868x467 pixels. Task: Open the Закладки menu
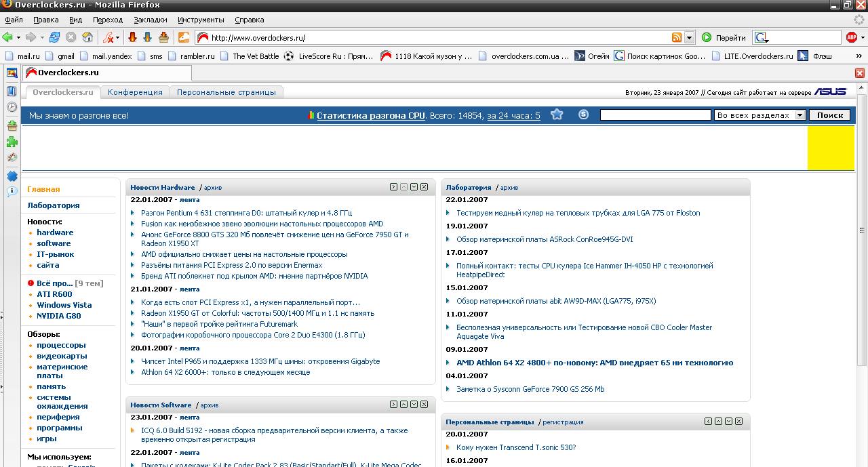(150, 20)
